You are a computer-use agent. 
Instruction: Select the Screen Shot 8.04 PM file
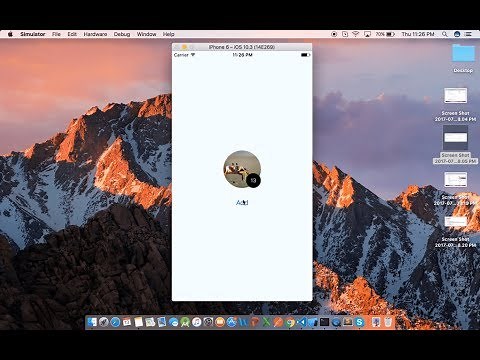(x=455, y=95)
